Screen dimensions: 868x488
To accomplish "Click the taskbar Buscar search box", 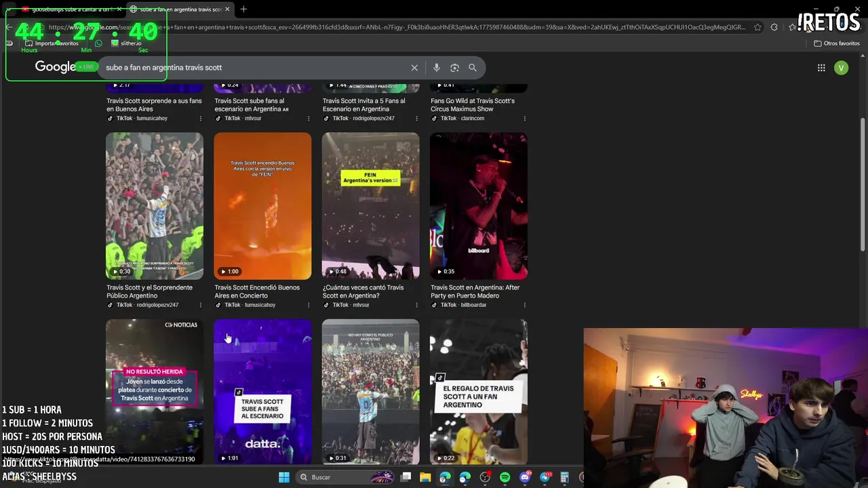I will click(x=346, y=477).
